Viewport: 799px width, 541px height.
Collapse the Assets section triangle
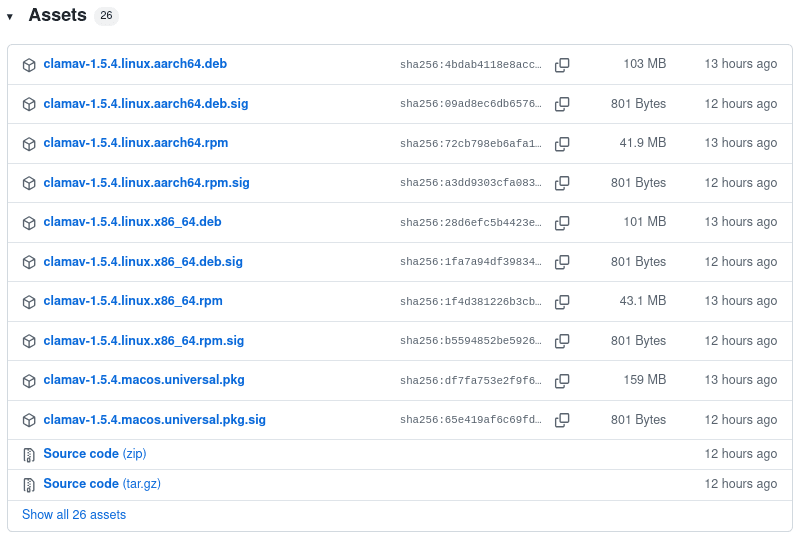coord(10,17)
